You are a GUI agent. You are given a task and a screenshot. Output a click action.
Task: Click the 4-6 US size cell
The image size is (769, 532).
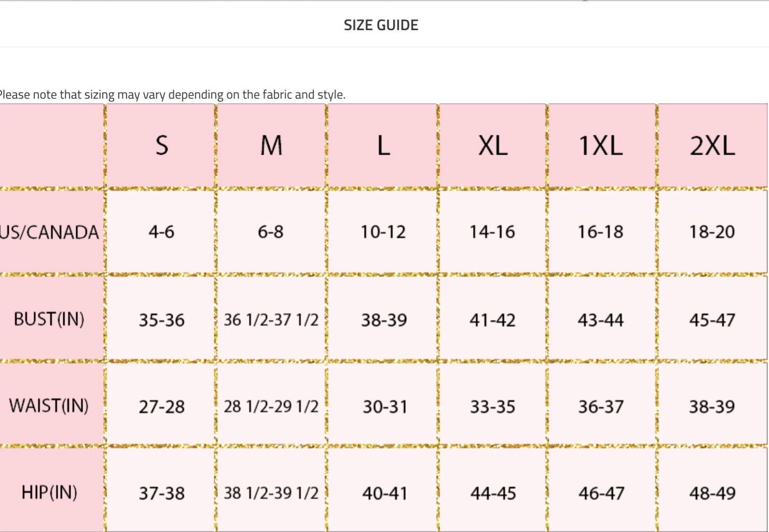tap(161, 231)
